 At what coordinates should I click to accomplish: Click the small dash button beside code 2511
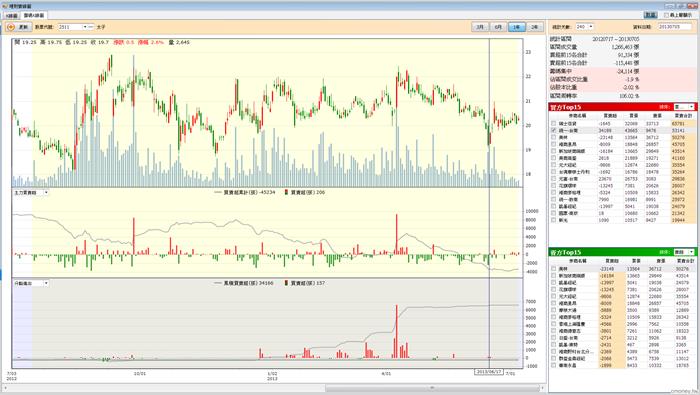[x=91, y=27]
